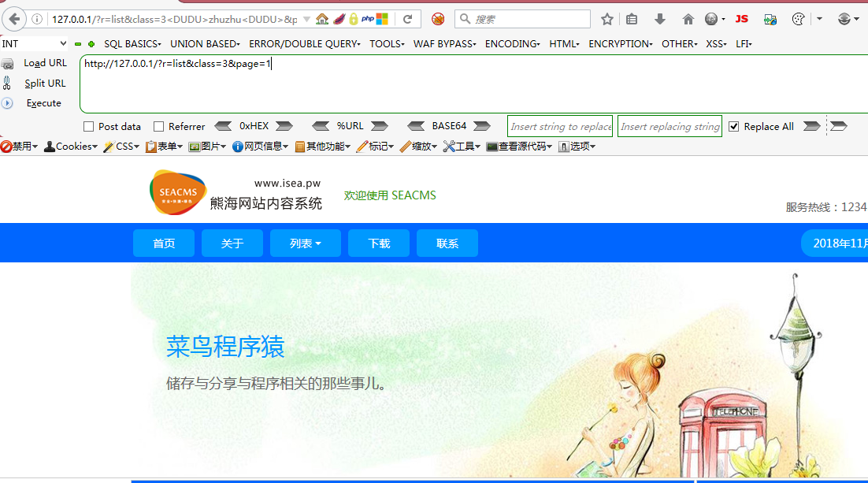
Task: Click the reload page icon
Action: pyautogui.click(x=408, y=17)
